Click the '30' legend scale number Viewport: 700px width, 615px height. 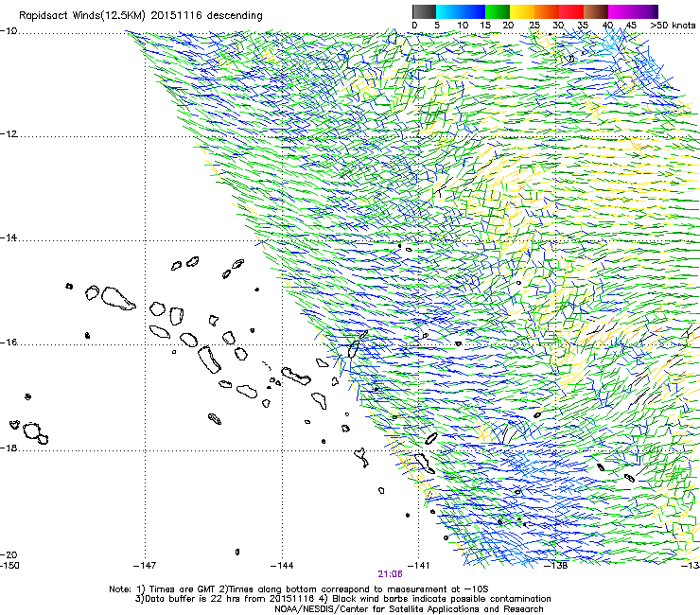[x=558, y=26]
